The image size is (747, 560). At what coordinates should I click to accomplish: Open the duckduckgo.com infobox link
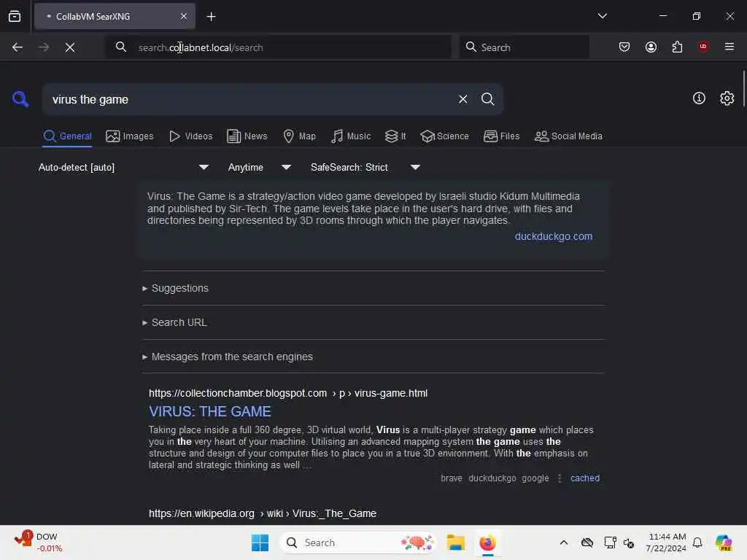(x=554, y=237)
